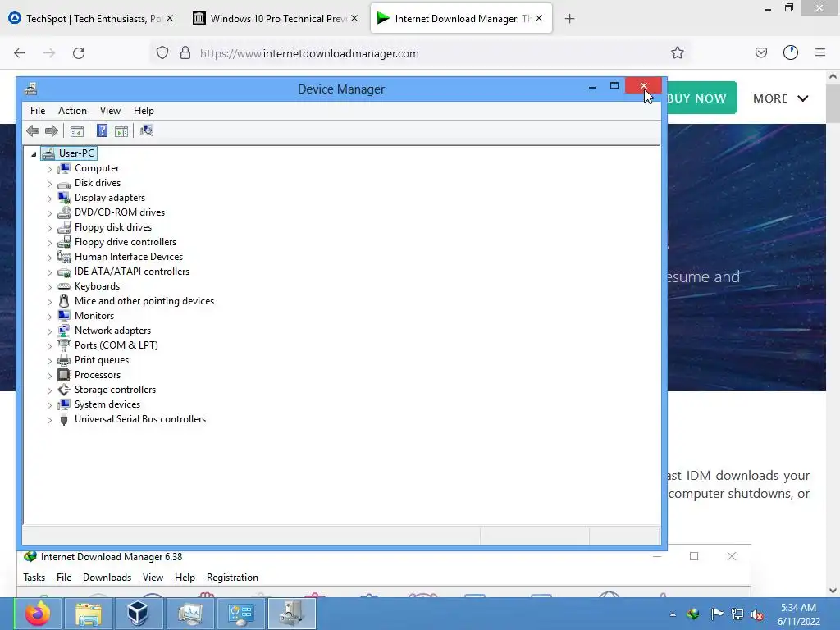Click the Device Manager title bar icon
This screenshot has width=840, height=630.
coord(31,89)
